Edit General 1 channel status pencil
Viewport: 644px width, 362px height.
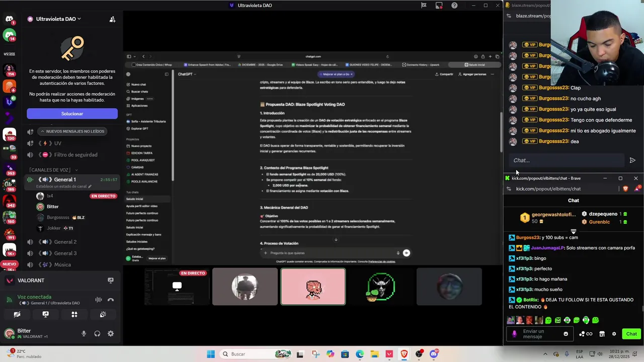[90, 187]
